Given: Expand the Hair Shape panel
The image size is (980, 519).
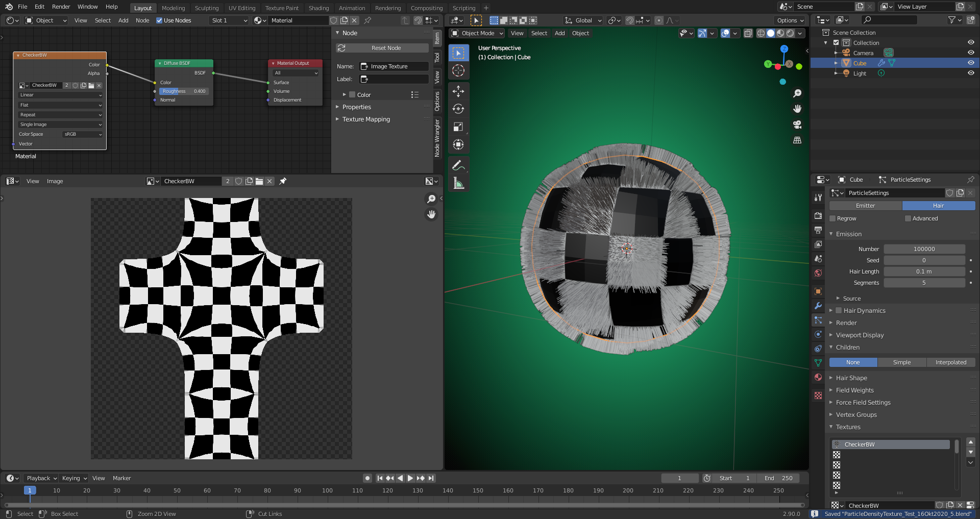Looking at the screenshot, I should 851,378.
